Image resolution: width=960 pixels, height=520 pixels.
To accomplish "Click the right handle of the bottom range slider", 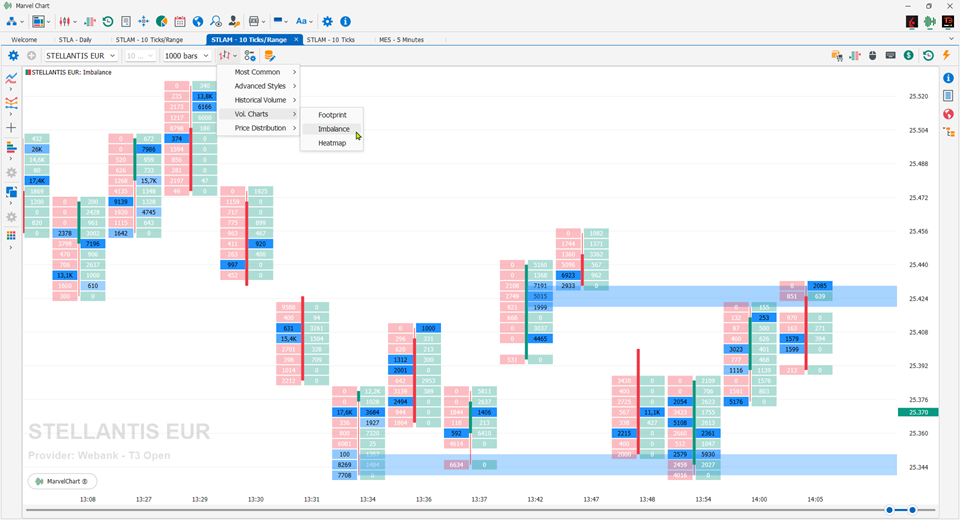I will tap(912, 510).
